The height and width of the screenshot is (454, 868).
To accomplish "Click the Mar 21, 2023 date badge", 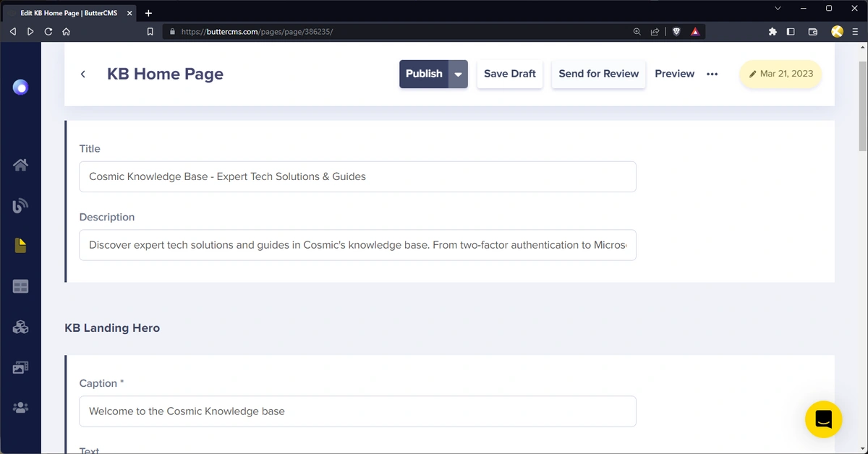I will (x=780, y=74).
